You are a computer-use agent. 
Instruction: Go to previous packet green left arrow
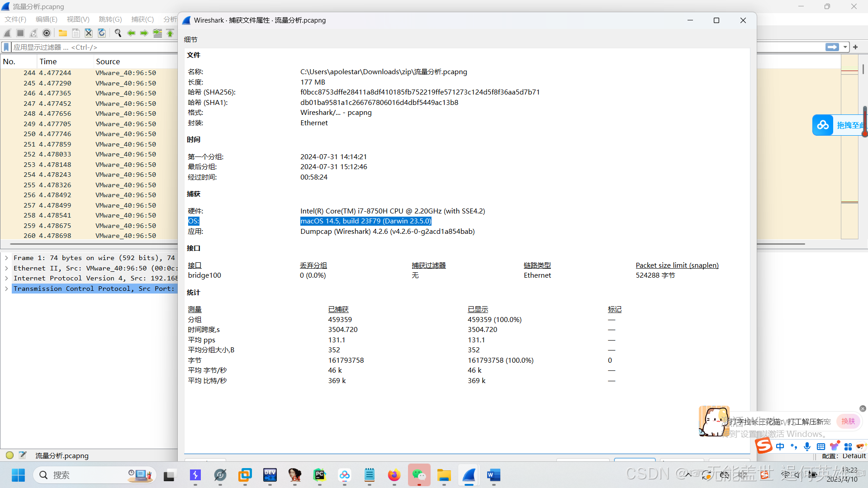131,33
